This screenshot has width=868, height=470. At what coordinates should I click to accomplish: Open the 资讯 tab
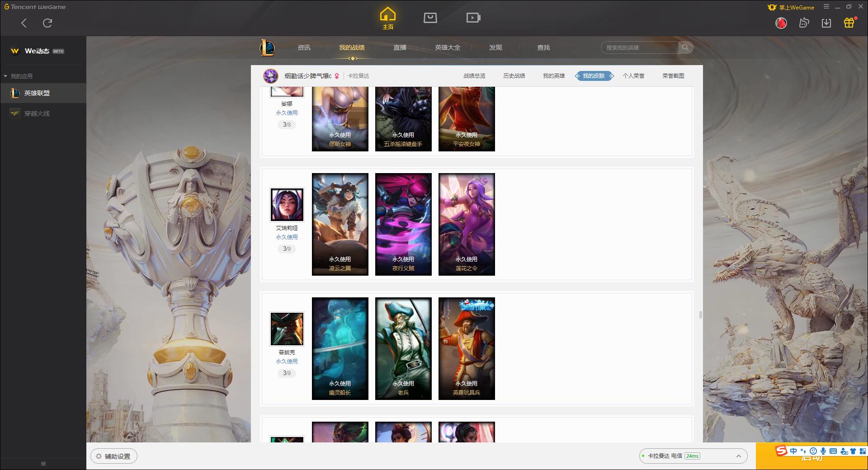pyautogui.click(x=304, y=47)
